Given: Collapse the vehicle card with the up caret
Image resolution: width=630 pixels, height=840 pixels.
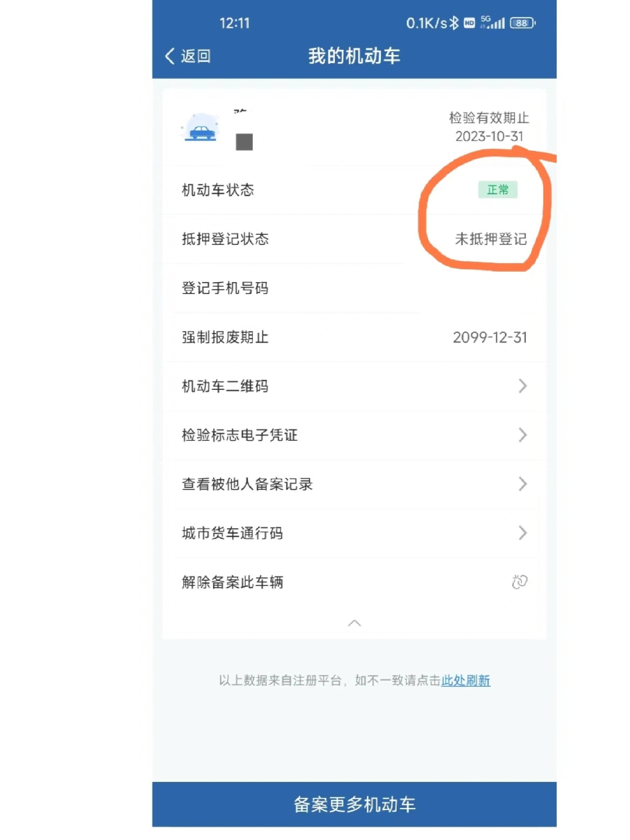Looking at the screenshot, I should (x=354, y=623).
